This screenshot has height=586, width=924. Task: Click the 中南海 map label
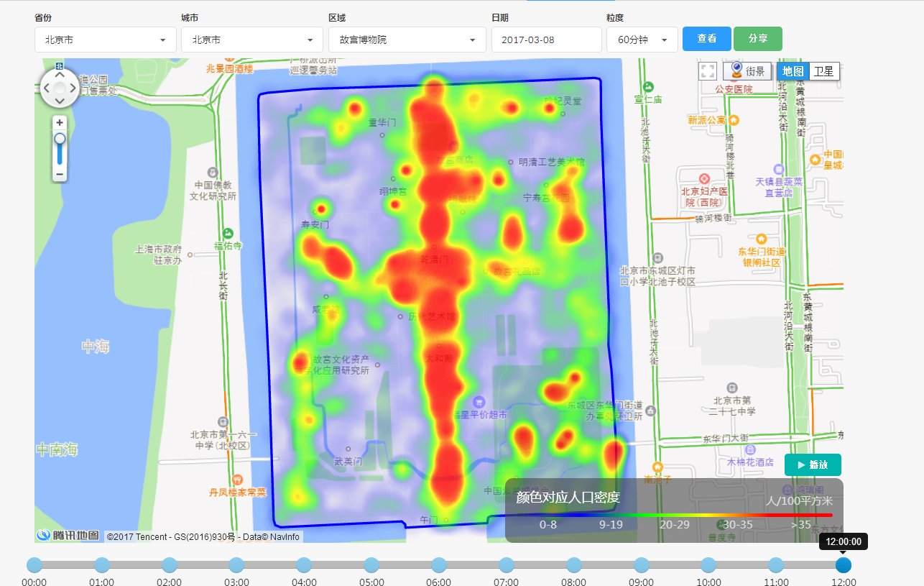click(57, 450)
